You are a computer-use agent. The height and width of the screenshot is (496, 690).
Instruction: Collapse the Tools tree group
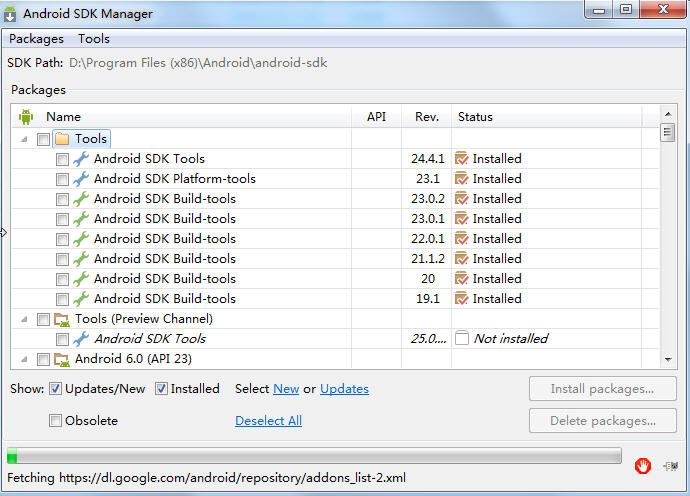tap(24, 140)
